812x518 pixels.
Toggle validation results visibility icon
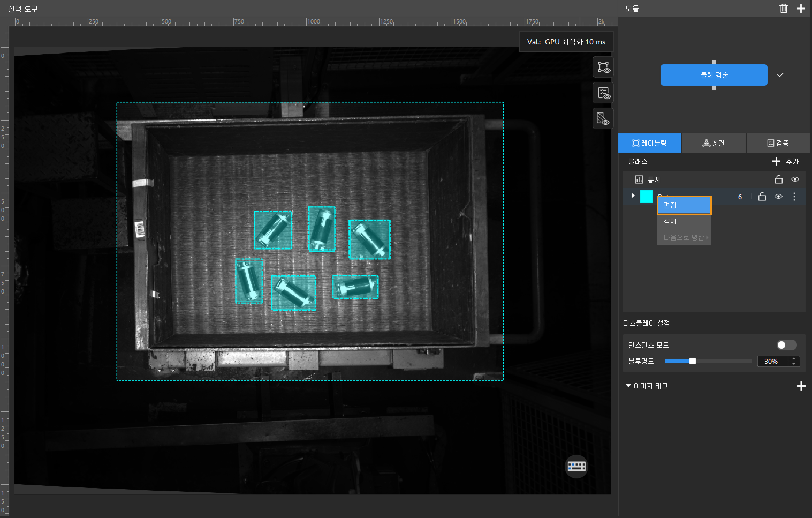click(603, 93)
